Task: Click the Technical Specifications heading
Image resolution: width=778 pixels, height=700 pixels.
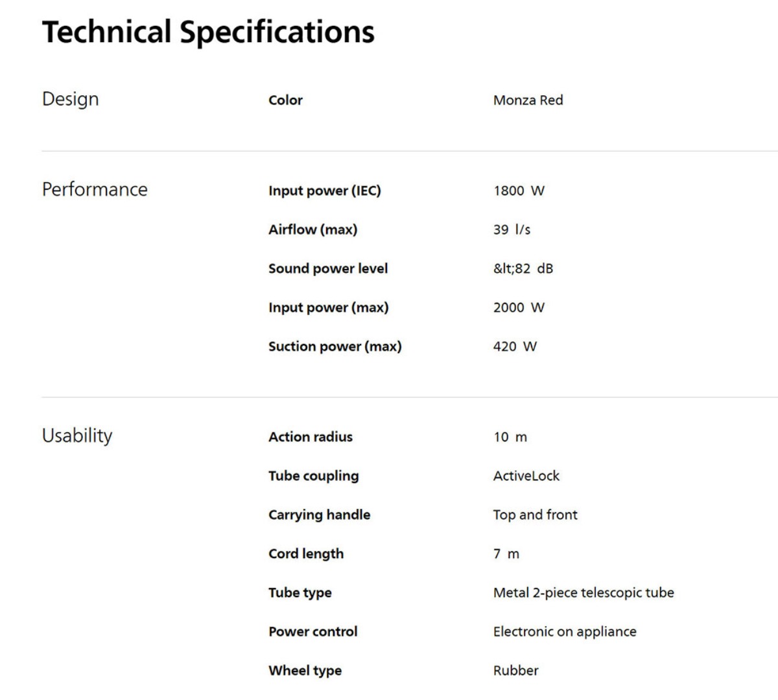Action: pyautogui.click(x=208, y=32)
